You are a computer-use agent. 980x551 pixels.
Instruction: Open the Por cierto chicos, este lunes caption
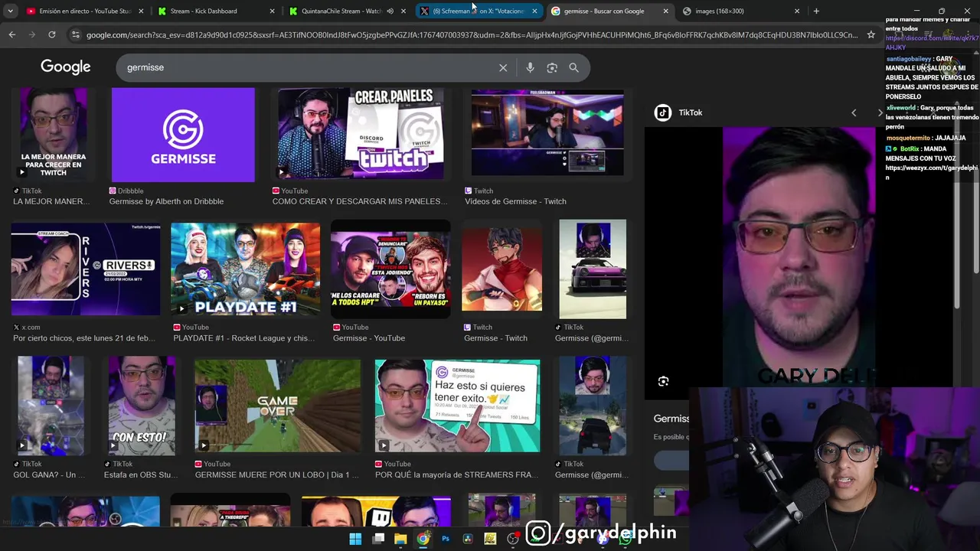[84, 338]
